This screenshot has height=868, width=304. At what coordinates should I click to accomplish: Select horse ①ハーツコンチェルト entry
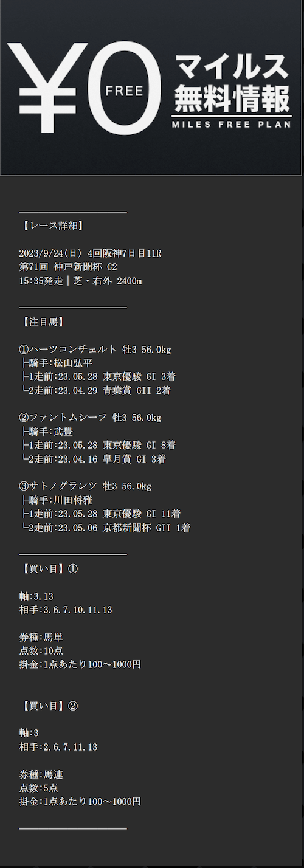(95, 350)
